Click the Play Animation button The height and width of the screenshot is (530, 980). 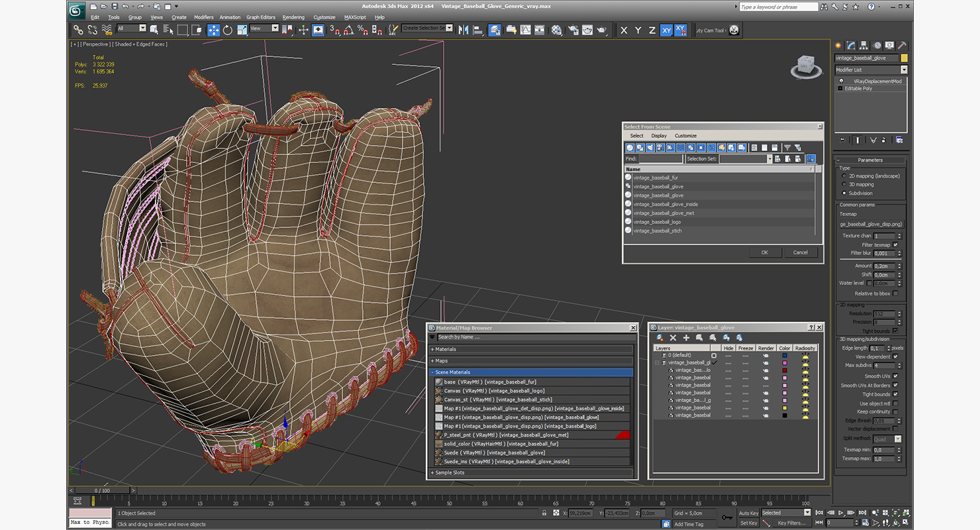[841, 513]
